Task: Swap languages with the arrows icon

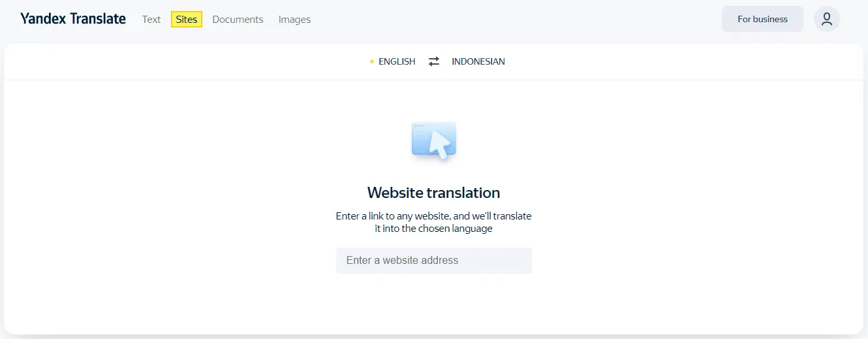Action: coord(434,61)
